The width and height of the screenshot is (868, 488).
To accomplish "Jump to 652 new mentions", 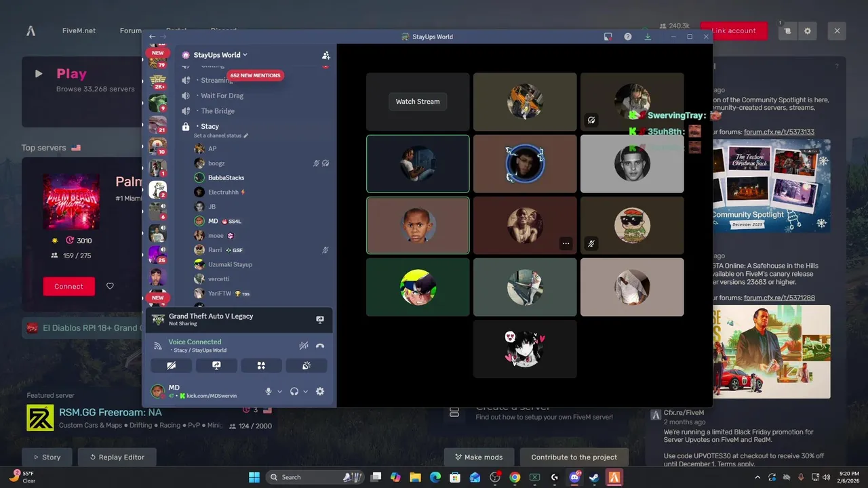I will (x=255, y=75).
